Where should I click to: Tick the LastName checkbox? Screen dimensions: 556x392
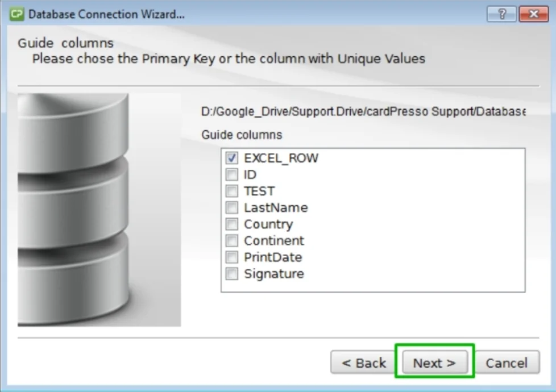pyautogui.click(x=232, y=208)
